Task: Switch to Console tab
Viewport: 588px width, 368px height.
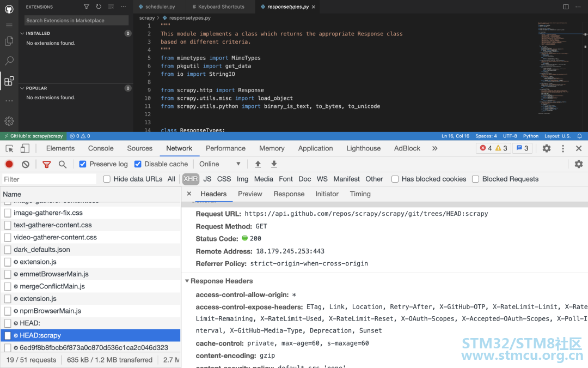Action: pos(101,148)
